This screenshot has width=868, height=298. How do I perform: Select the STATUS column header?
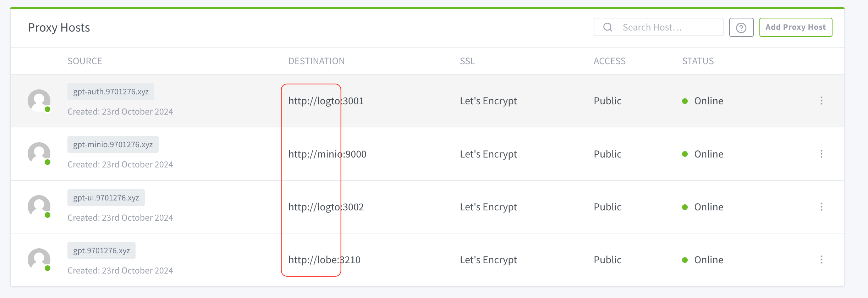click(698, 61)
